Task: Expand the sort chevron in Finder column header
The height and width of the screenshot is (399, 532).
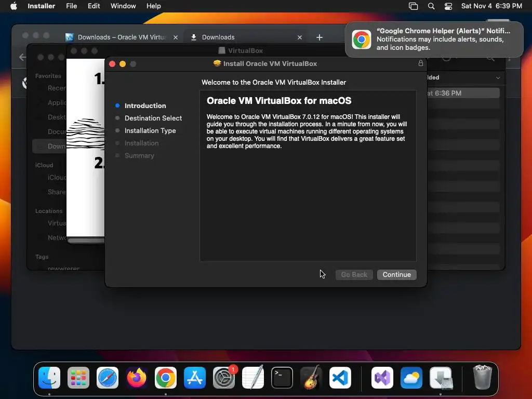Action: click(x=498, y=78)
